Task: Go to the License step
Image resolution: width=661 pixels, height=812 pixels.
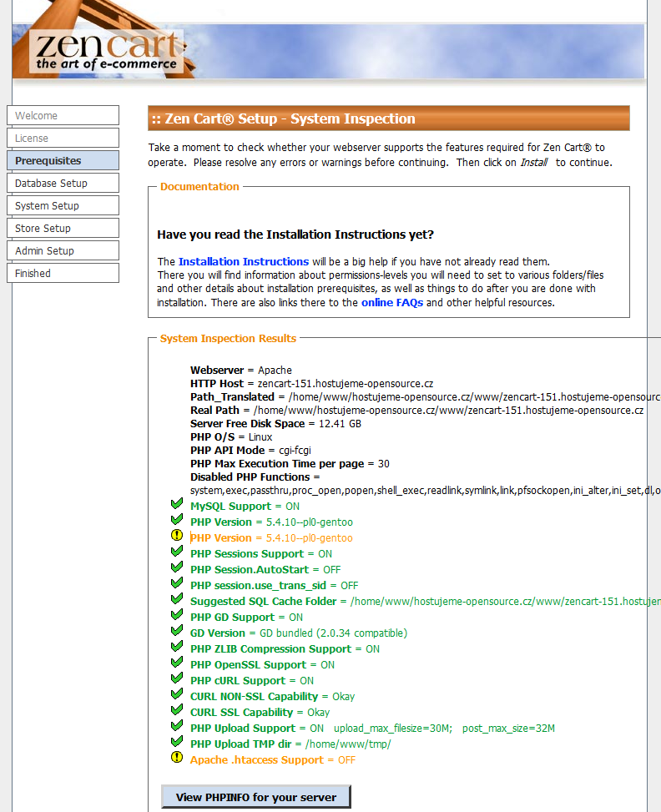Action: [x=63, y=139]
